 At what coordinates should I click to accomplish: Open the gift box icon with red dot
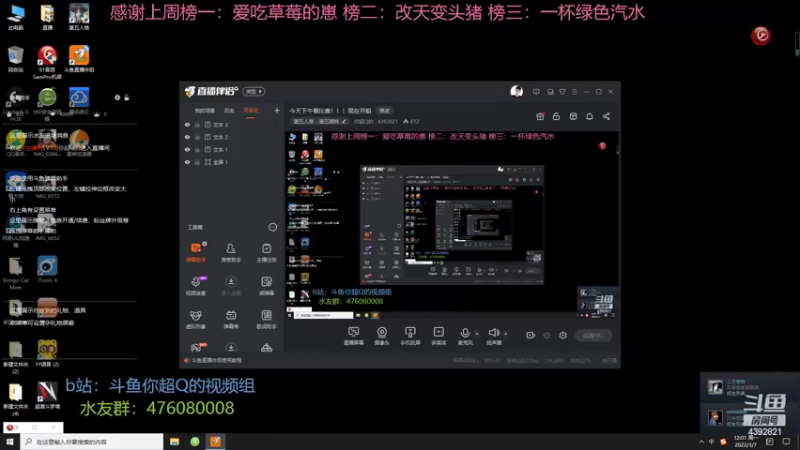540,116
